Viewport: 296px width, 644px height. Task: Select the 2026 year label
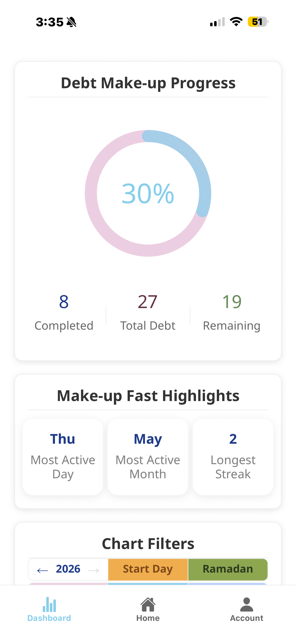(68, 569)
